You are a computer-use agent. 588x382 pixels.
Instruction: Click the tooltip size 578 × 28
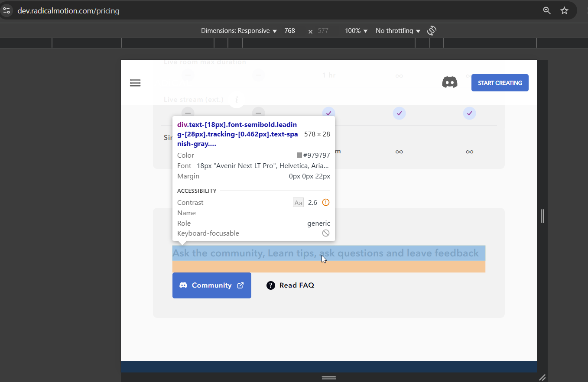coord(317,134)
